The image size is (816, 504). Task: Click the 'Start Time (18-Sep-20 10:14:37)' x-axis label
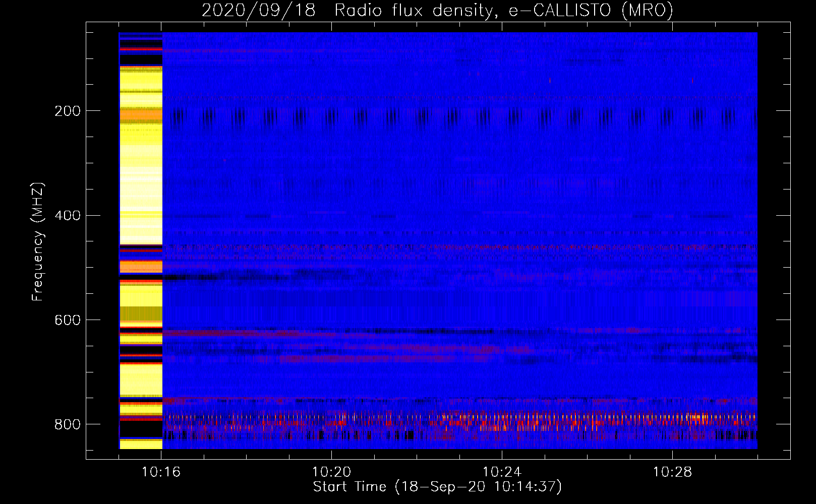(x=437, y=487)
